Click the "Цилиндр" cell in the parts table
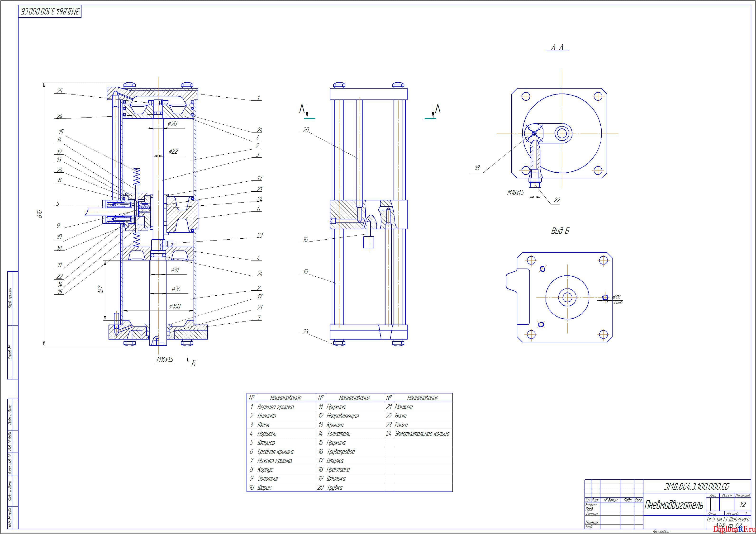756x534 pixels. (x=267, y=416)
